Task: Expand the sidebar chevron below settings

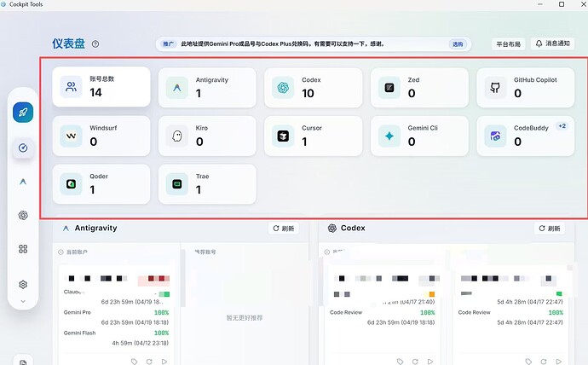Action: tap(23, 301)
